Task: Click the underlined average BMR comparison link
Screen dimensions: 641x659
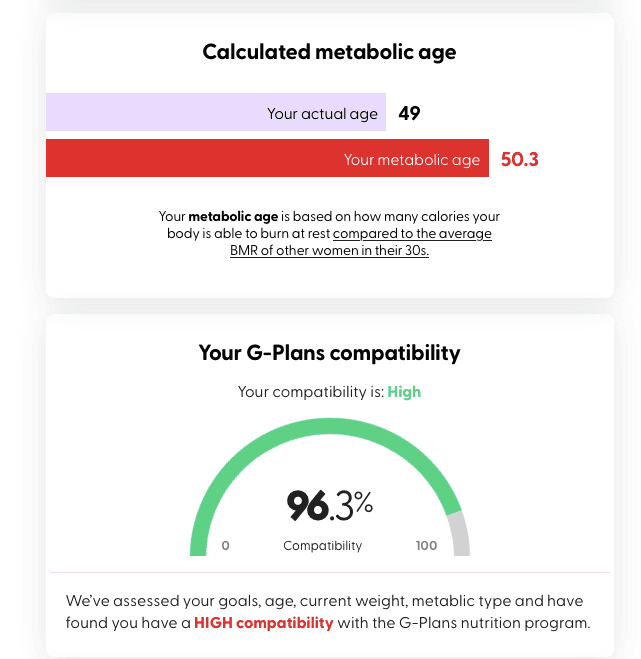Action: (x=361, y=242)
